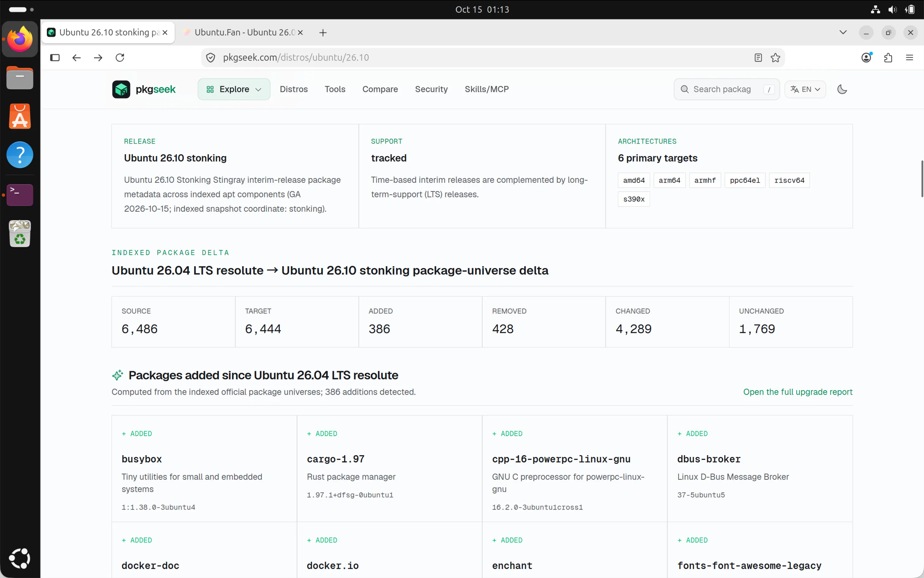
Task: Select the riscv64 architecture tag
Action: [x=789, y=181]
